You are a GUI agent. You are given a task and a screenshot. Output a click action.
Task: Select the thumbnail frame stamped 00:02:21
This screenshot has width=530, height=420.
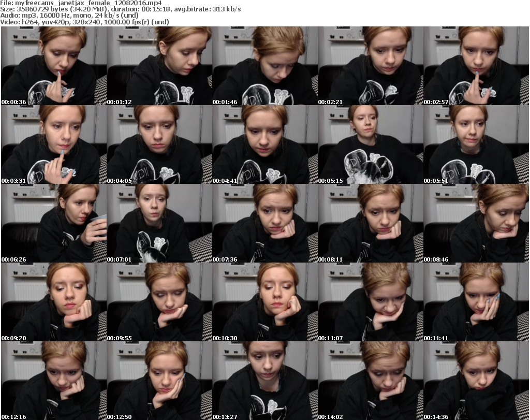coord(371,66)
